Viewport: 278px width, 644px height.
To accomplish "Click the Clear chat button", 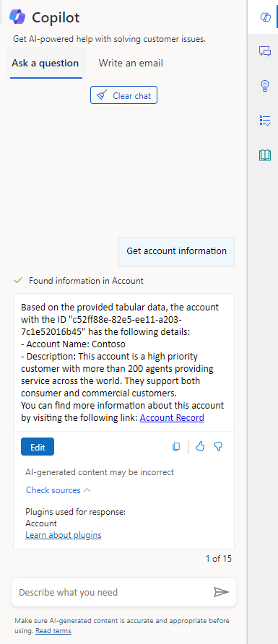I will pyautogui.click(x=123, y=95).
